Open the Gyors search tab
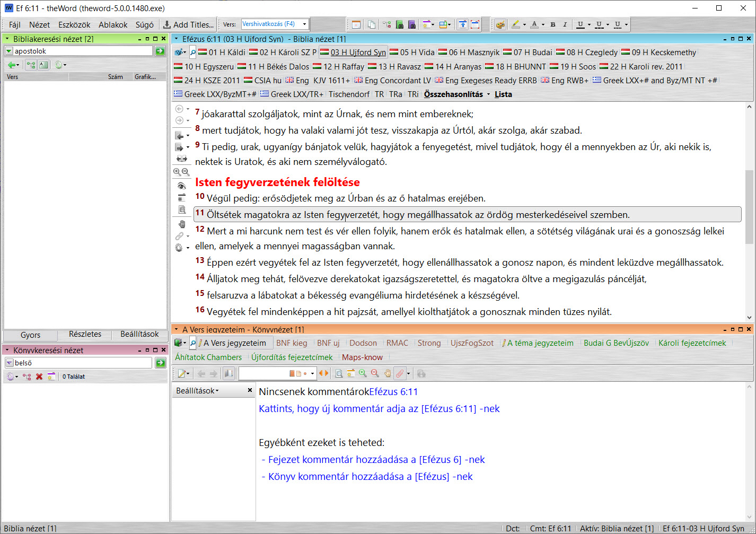This screenshot has height=534, width=756. pyautogui.click(x=30, y=335)
